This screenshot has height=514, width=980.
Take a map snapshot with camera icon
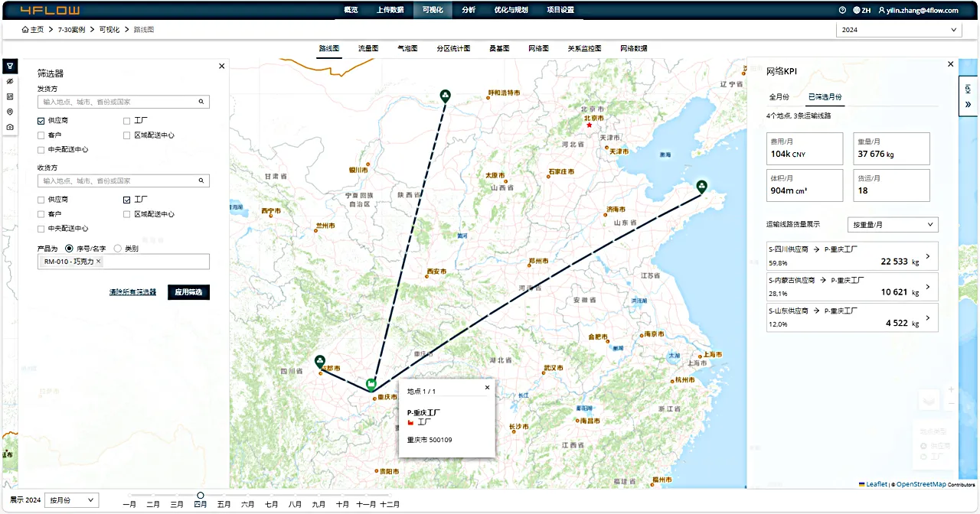point(10,127)
